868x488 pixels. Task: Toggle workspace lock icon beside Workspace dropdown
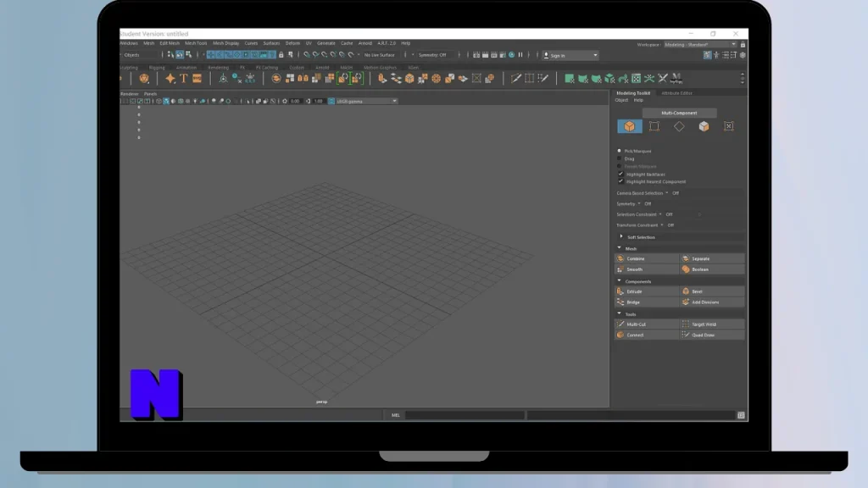coord(743,44)
